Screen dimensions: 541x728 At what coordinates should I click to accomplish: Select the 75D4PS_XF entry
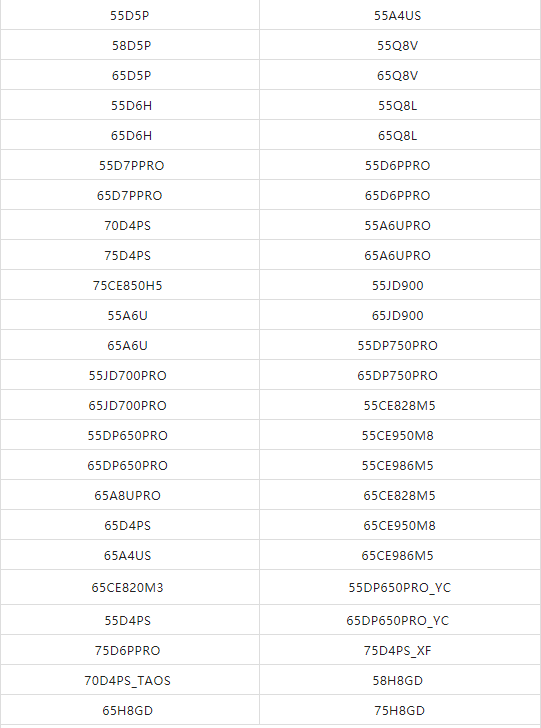398,650
